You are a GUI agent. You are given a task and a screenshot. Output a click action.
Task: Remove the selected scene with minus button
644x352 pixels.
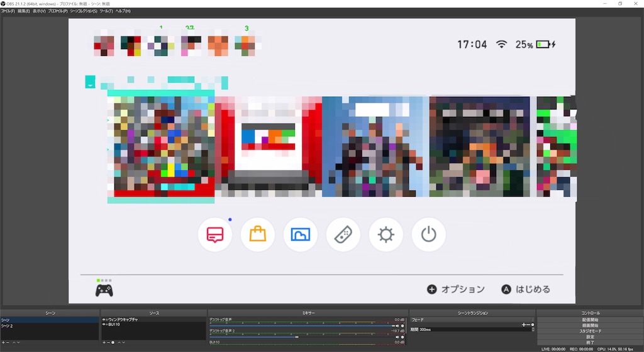[8, 343]
